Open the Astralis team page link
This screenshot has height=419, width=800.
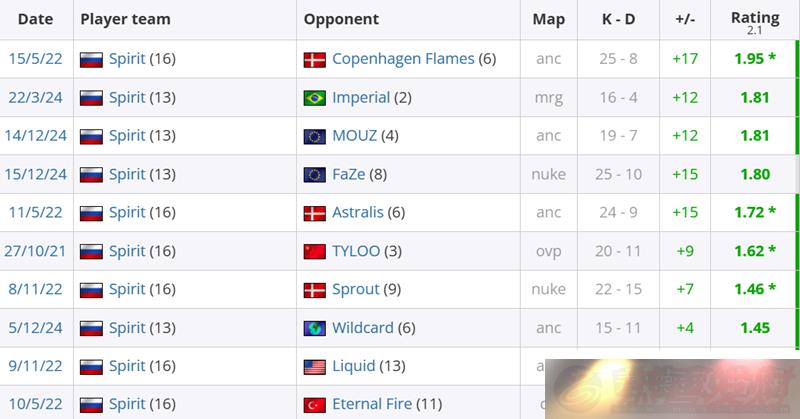358,212
